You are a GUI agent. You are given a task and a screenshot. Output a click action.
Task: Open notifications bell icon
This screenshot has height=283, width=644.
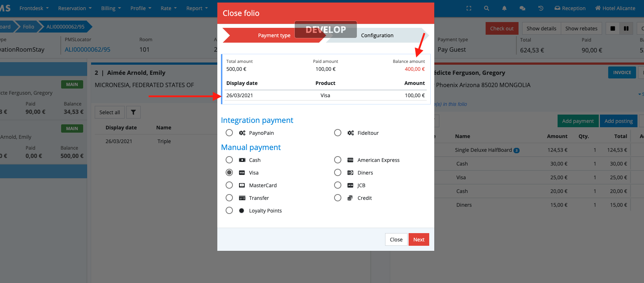click(x=504, y=8)
